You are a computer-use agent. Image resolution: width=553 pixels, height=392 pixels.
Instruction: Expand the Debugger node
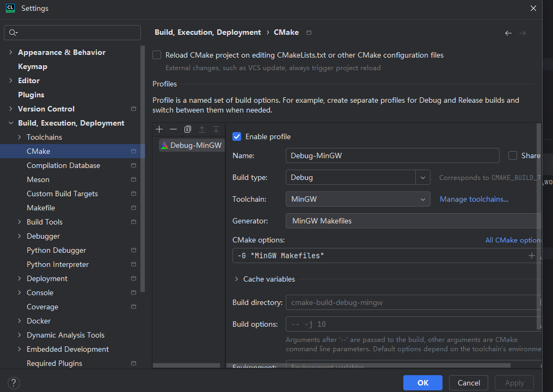[x=20, y=236]
